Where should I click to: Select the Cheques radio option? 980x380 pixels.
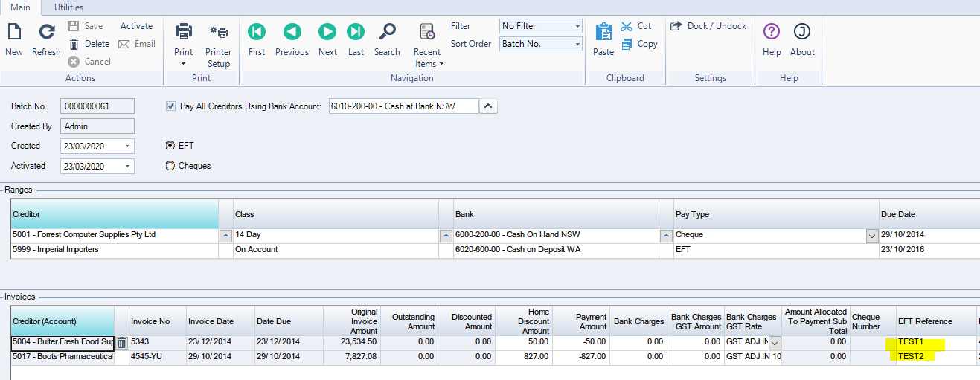click(170, 166)
